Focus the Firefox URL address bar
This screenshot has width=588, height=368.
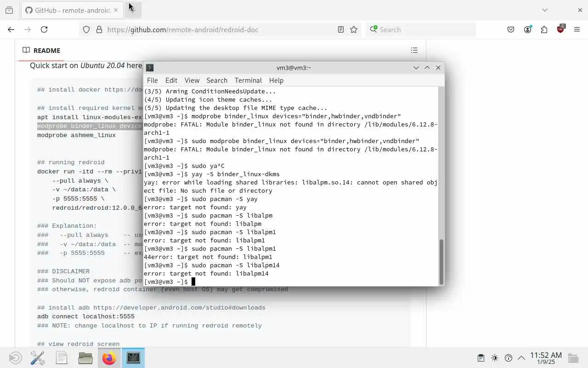click(220, 29)
